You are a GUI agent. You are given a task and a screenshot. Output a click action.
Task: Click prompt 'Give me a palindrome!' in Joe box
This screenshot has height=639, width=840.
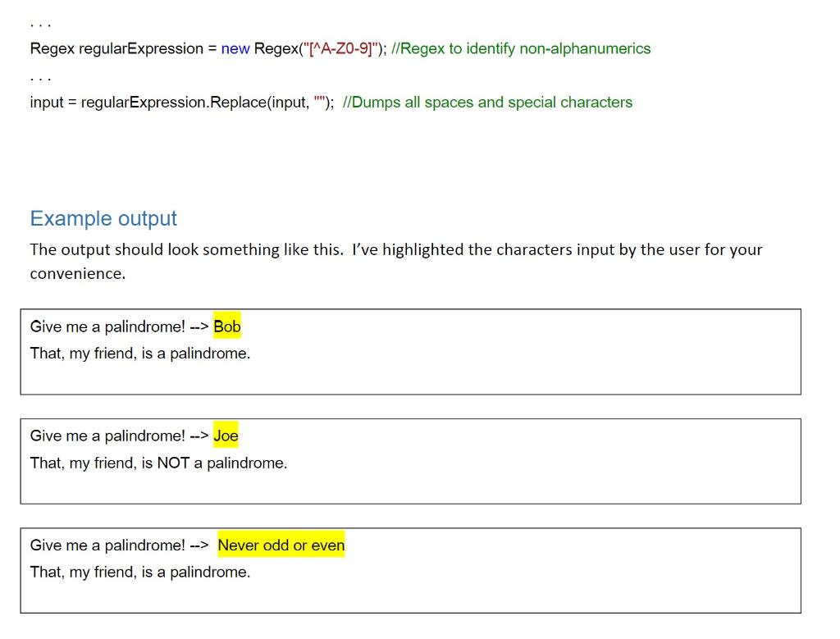pos(107,436)
